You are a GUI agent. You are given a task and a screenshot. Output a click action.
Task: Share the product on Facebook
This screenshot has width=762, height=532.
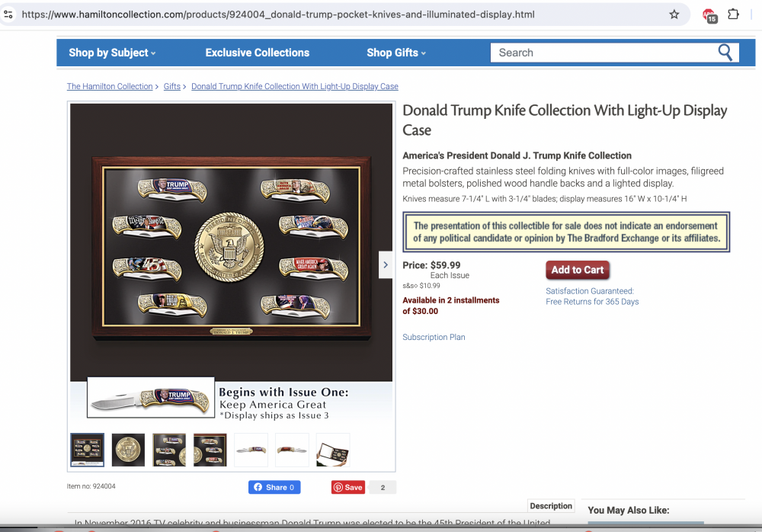274,487
